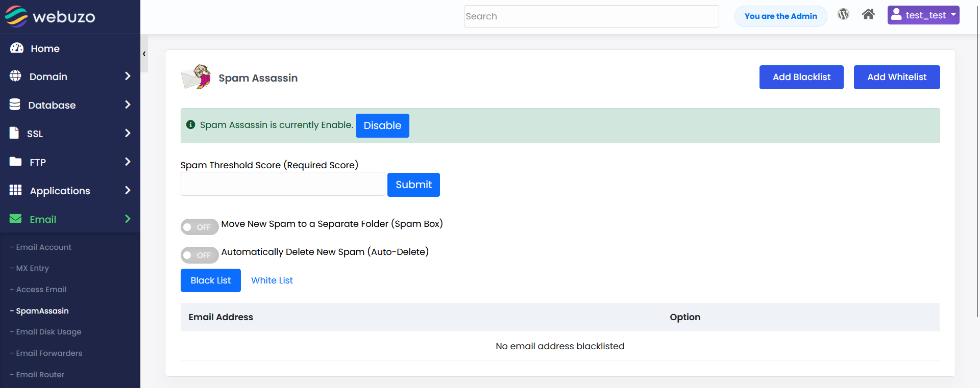Click the info icon in the status banner
Image resolution: width=980 pixels, height=388 pixels.
[x=190, y=124]
